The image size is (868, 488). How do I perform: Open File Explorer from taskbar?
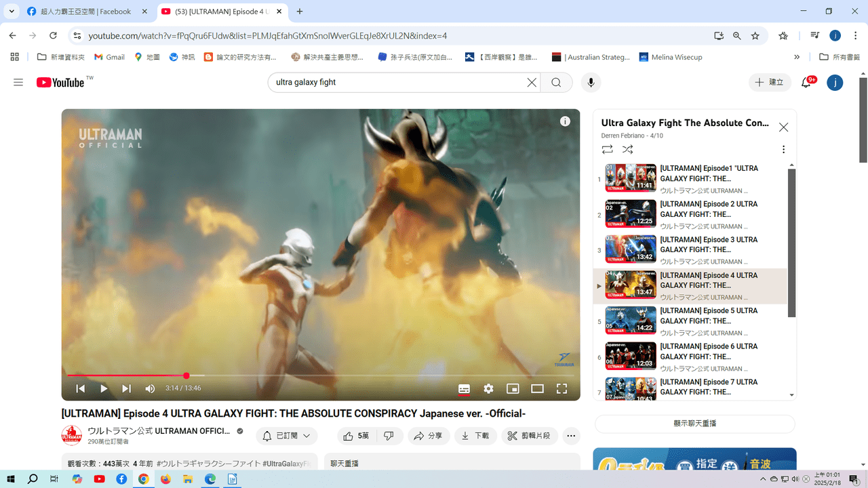click(188, 479)
